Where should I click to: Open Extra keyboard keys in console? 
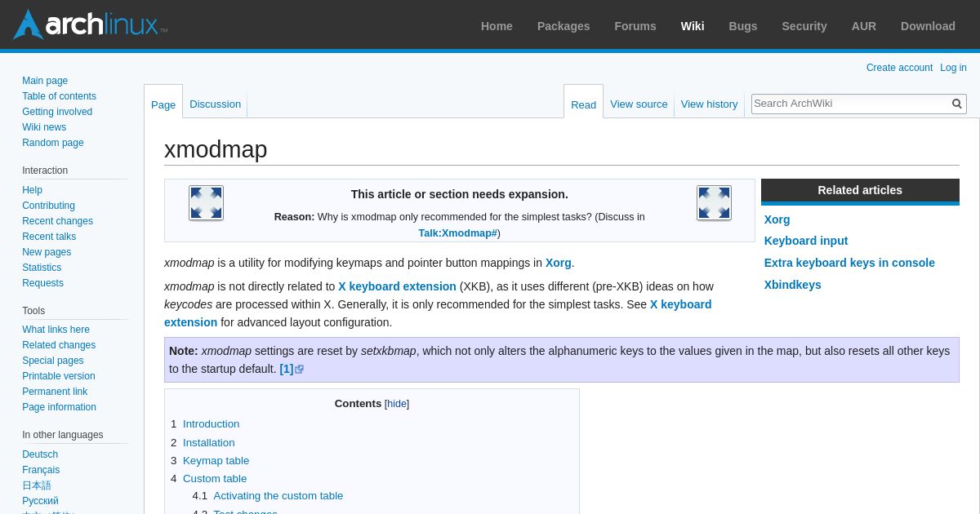(849, 263)
